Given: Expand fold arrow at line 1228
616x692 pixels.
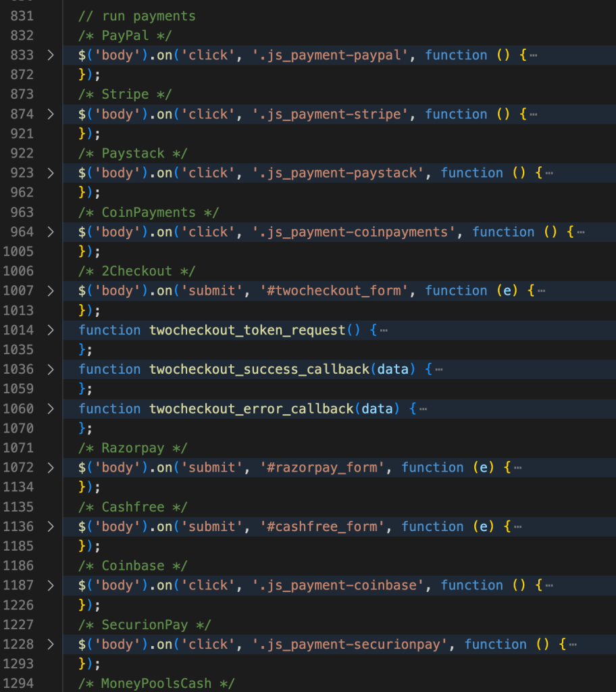Looking at the screenshot, I should pos(51,644).
